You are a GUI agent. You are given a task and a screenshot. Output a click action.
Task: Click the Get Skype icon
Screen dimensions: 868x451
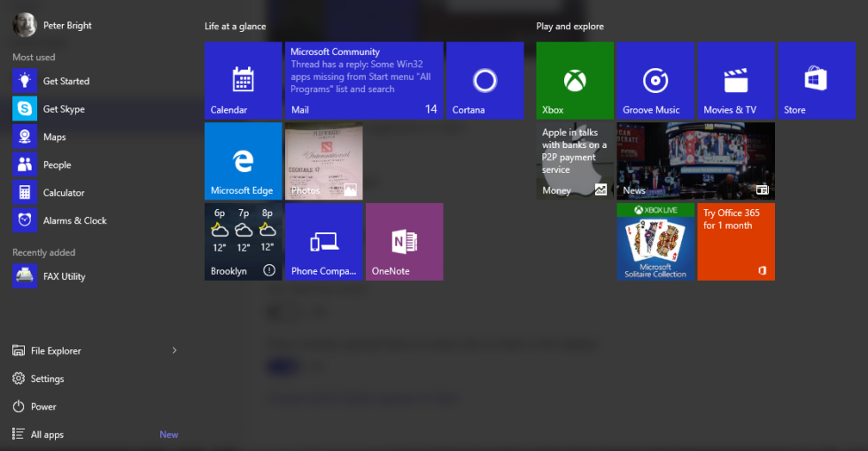coord(25,109)
